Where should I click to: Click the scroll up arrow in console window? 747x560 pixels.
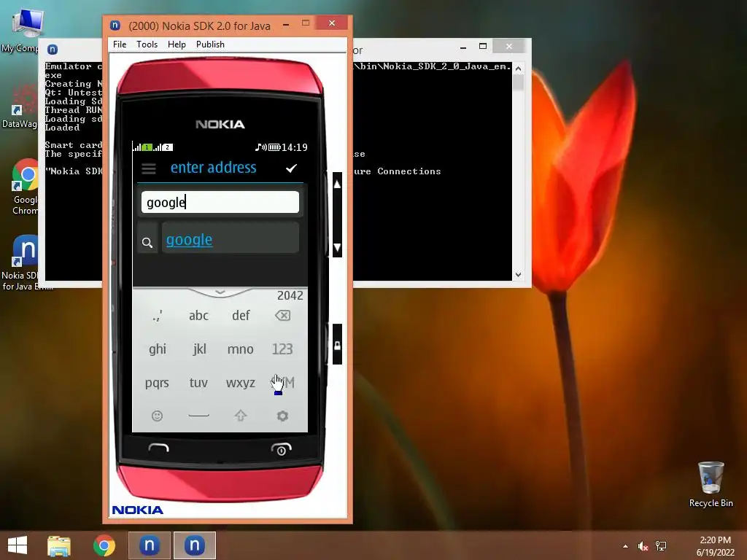tap(519, 69)
